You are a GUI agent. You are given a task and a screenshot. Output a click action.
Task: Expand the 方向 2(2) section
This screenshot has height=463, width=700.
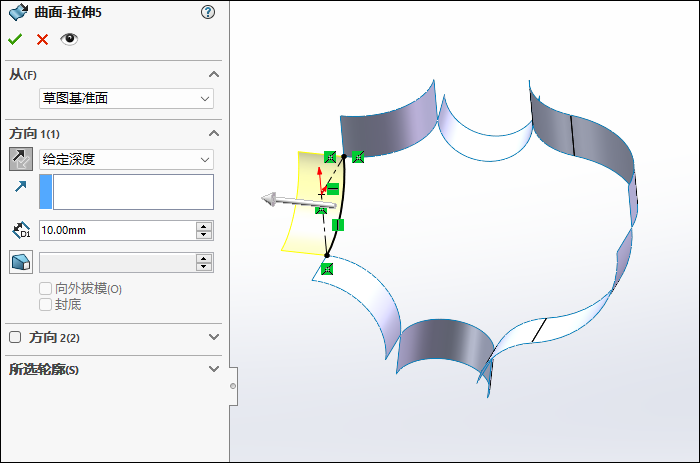[x=214, y=337]
